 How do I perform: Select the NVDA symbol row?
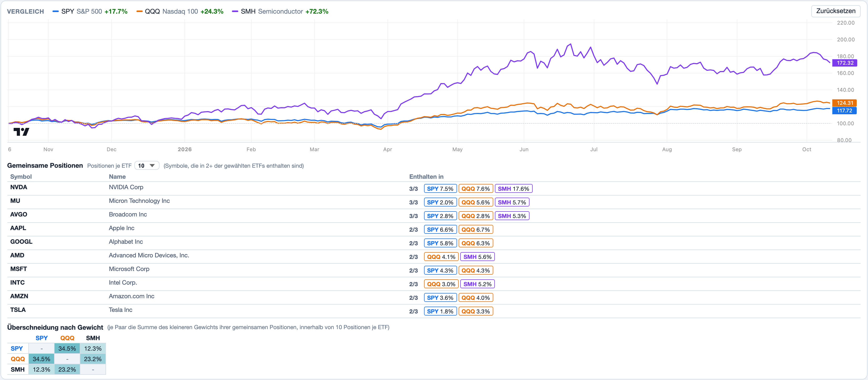click(x=434, y=188)
